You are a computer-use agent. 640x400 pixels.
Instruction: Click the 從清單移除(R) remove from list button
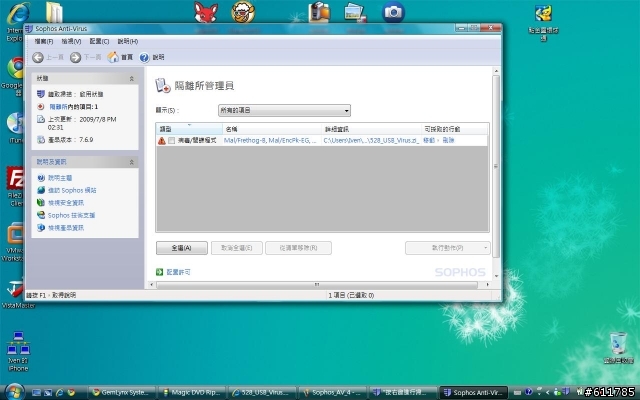click(x=298, y=248)
